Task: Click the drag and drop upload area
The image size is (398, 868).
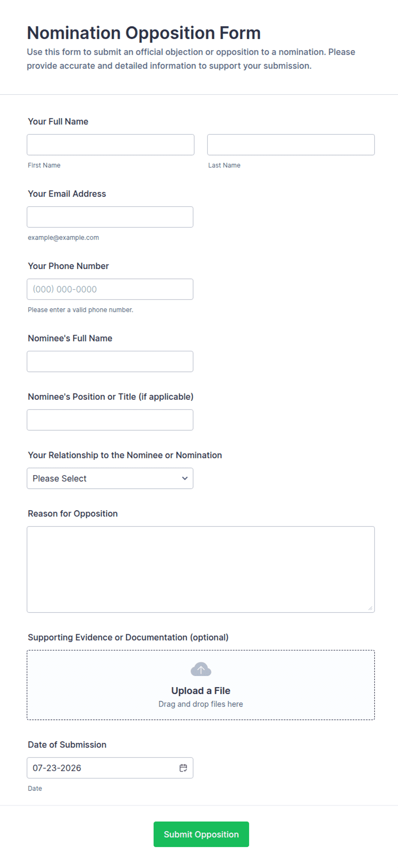Action: pyautogui.click(x=201, y=685)
